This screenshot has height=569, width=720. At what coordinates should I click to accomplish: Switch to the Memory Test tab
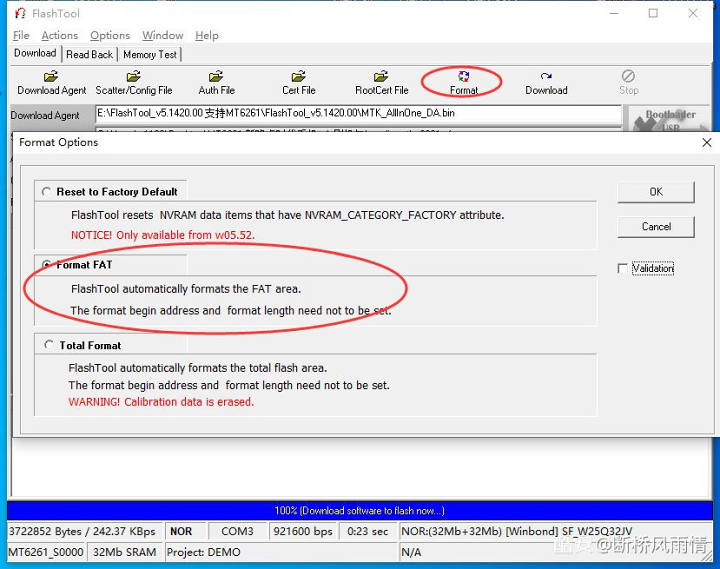tap(150, 54)
